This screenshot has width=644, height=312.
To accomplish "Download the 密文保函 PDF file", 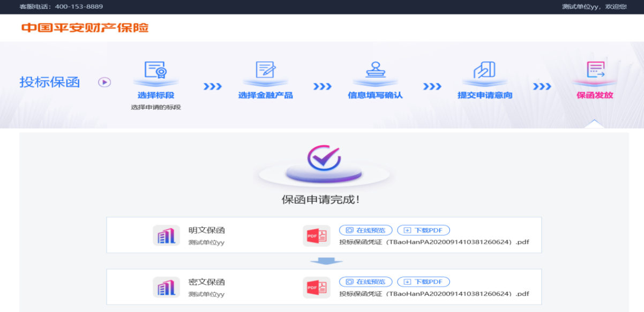I will coord(423,282).
